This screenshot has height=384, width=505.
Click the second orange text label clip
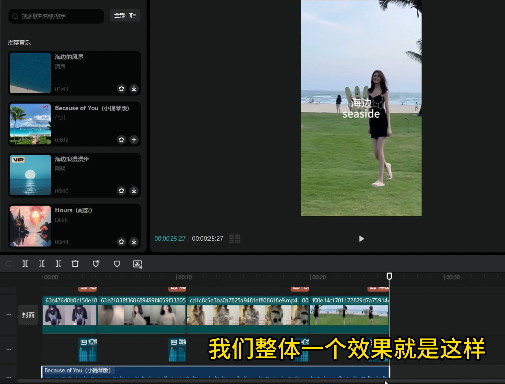[x=177, y=288]
